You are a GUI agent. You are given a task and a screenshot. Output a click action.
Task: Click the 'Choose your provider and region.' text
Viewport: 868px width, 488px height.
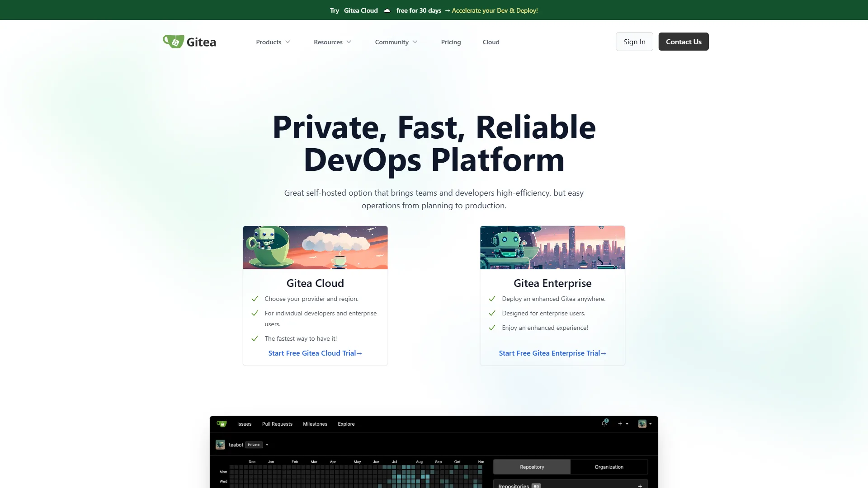pyautogui.click(x=311, y=299)
